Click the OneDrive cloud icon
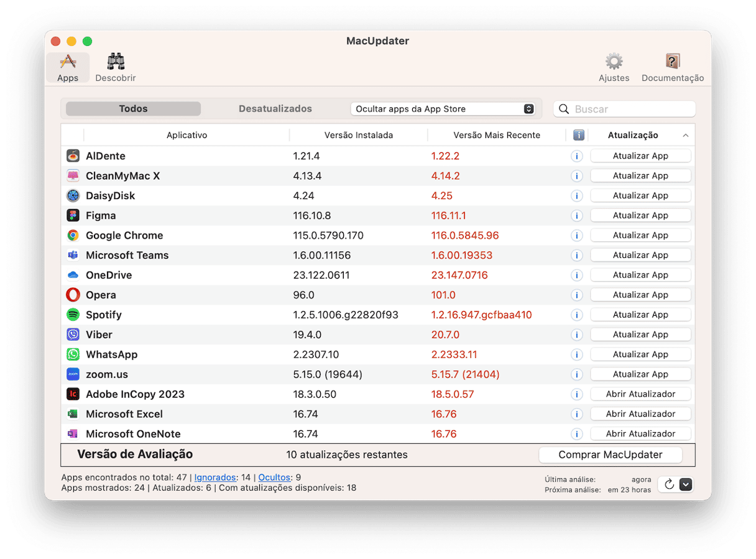The height and width of the screenshot is (559, 756). pos(73,275)
